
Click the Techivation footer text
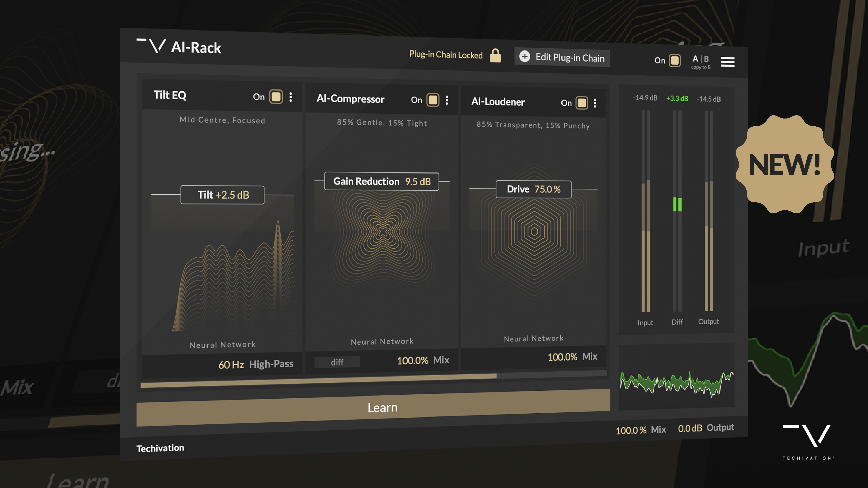[160, 448]
